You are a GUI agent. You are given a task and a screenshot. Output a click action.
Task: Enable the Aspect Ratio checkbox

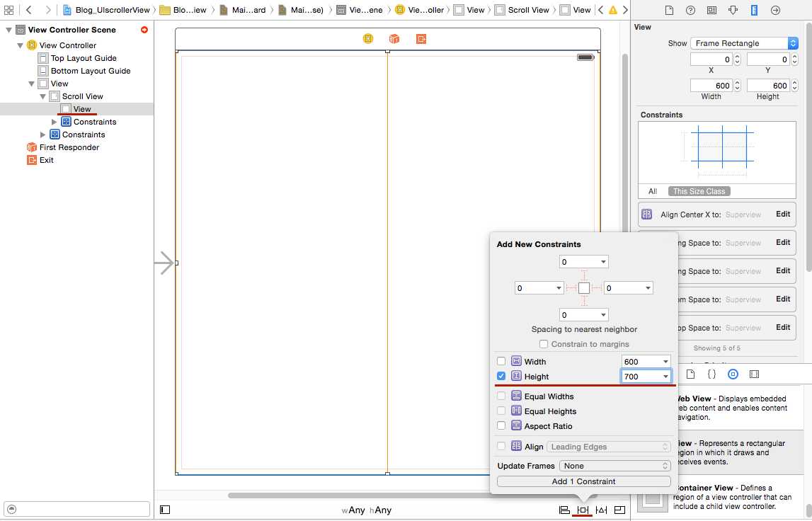pos(501,425)
